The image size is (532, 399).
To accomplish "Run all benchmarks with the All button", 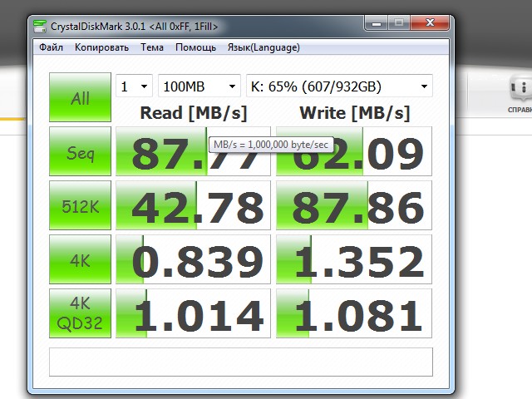I will 80,97.
